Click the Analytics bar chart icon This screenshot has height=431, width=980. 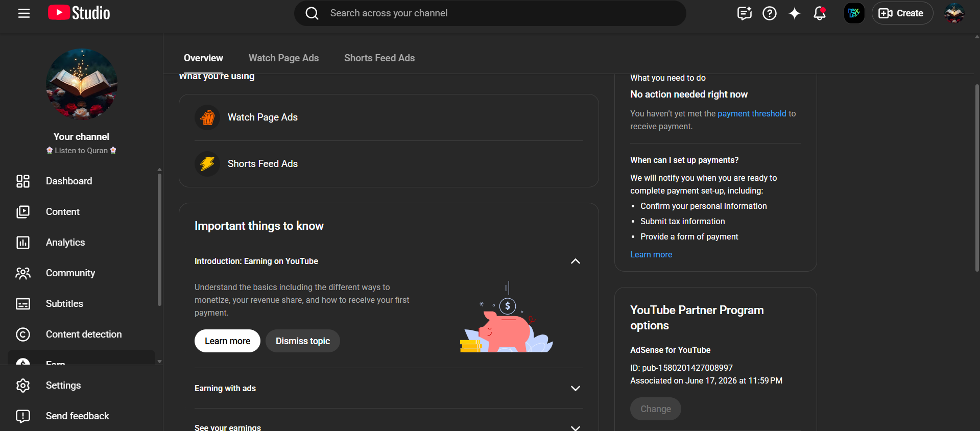click(23, 243)
